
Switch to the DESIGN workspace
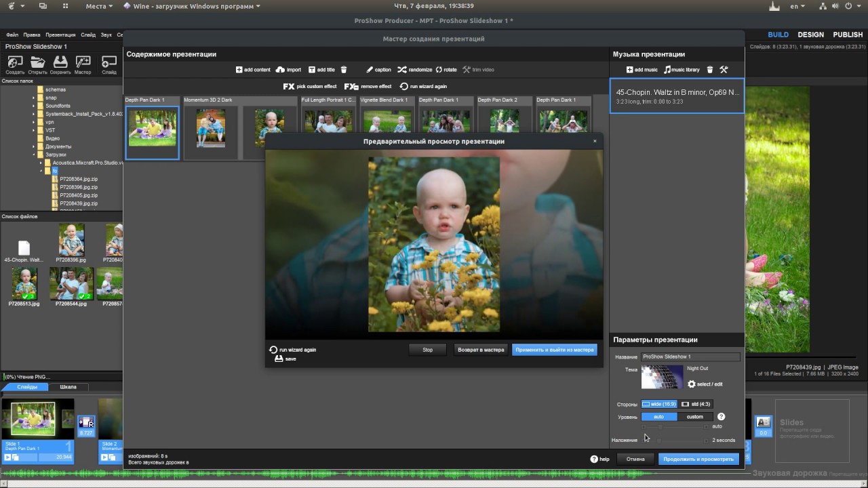point(810,35)
